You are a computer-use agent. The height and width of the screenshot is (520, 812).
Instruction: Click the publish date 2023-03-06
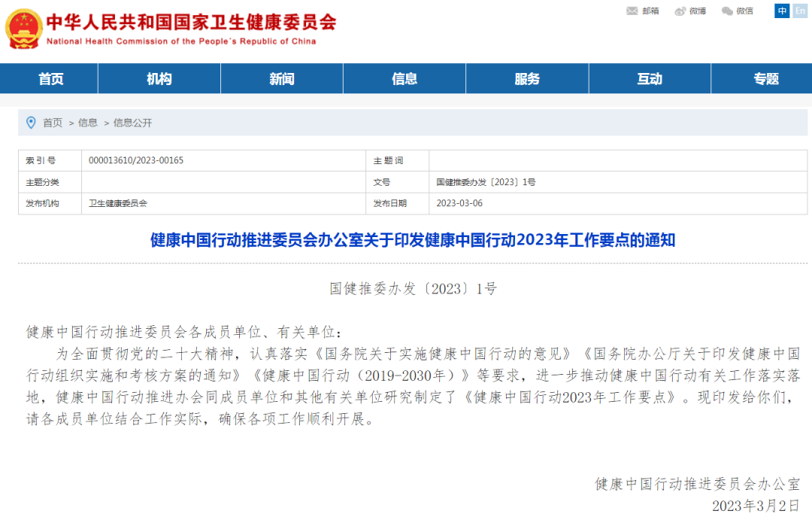[459, 204]
